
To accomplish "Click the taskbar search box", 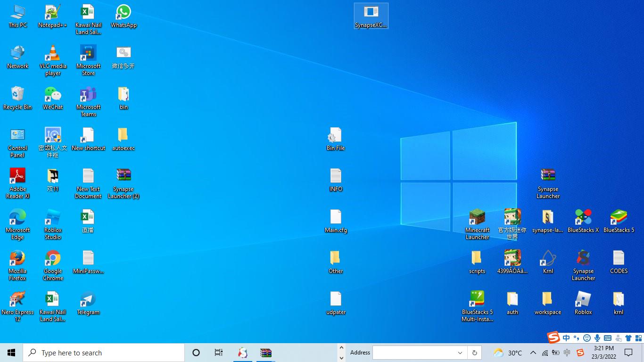I will (x=104, y=353).
